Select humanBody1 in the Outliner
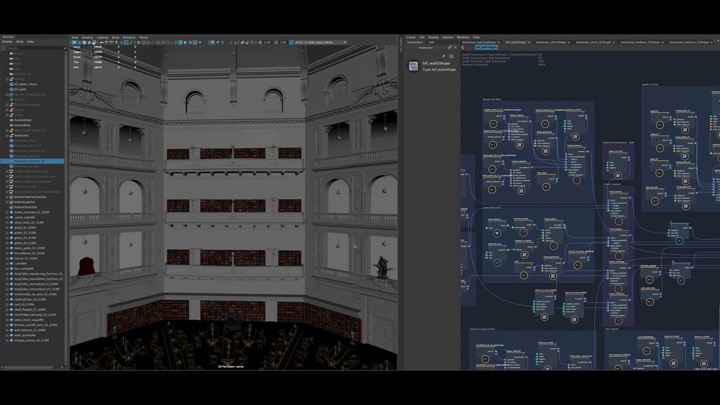 point(23,120)
